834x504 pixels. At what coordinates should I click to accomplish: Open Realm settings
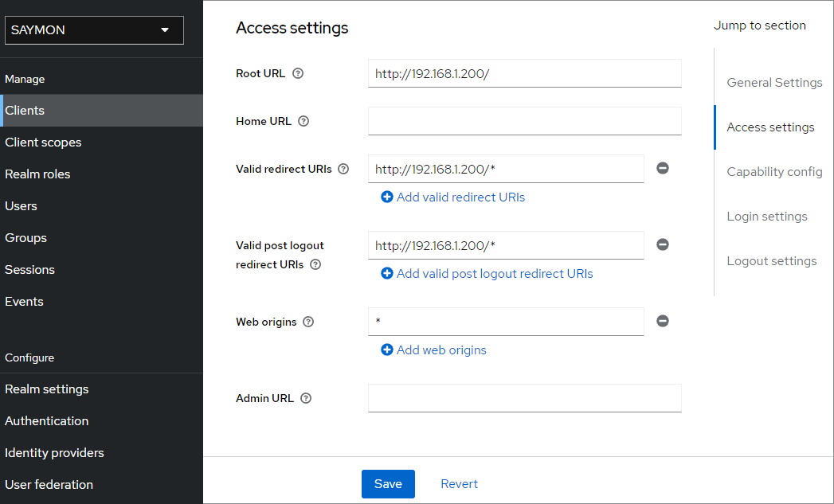[x=102, y=389]
